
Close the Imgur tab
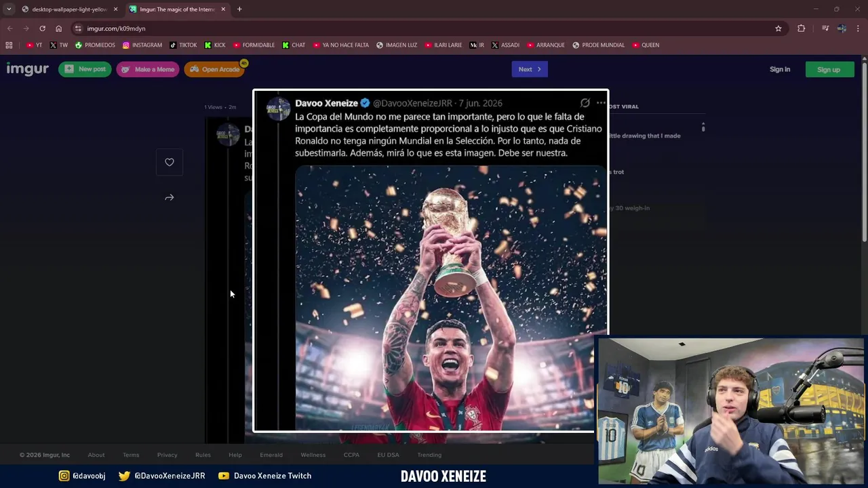tap(223, 9)
